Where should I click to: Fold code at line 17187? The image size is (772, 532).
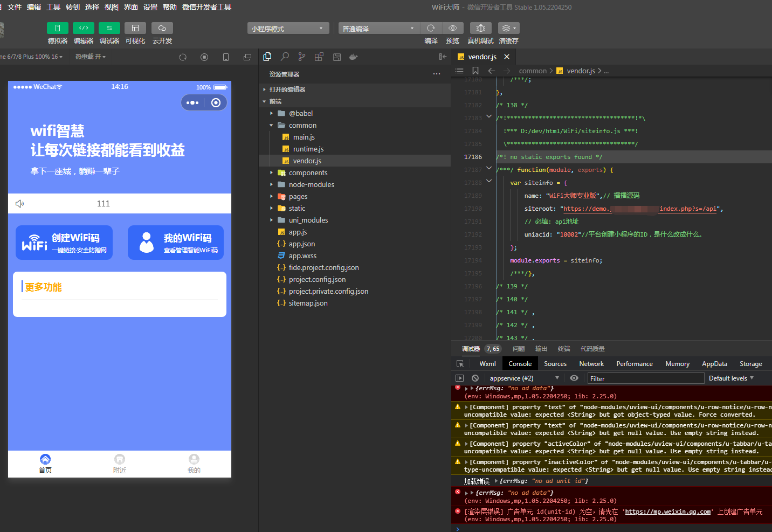[x=489, y=168]
